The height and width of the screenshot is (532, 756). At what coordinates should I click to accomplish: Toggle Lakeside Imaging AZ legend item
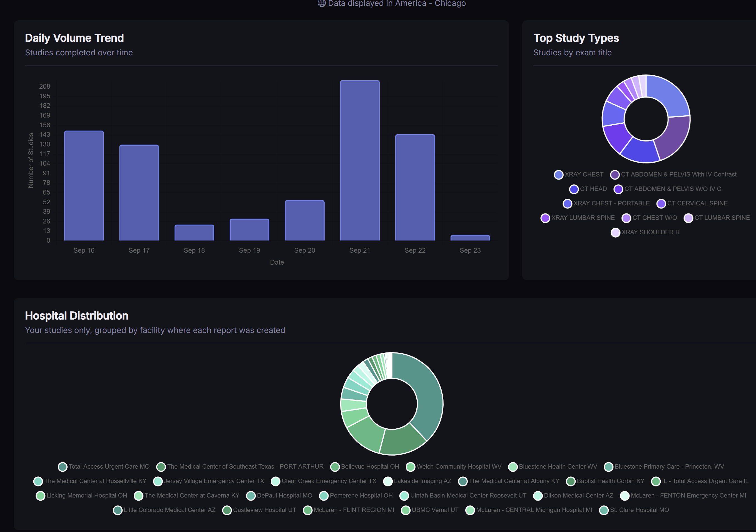[x=417, y=481]
